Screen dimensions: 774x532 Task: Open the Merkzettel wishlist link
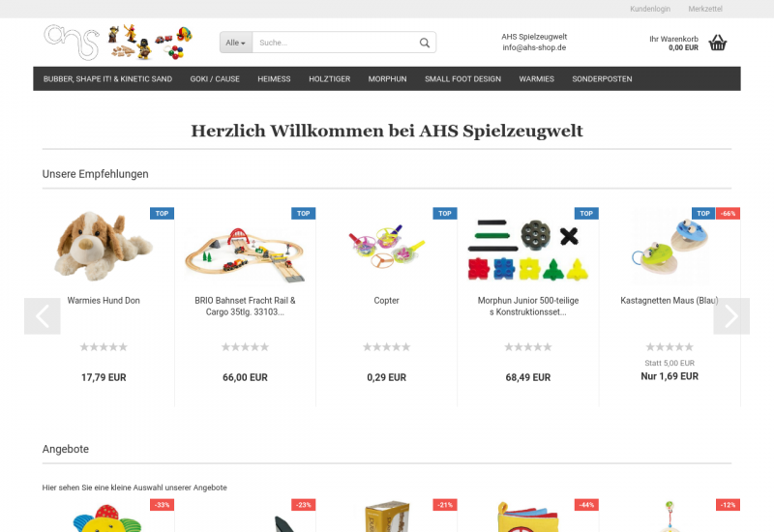705,9
